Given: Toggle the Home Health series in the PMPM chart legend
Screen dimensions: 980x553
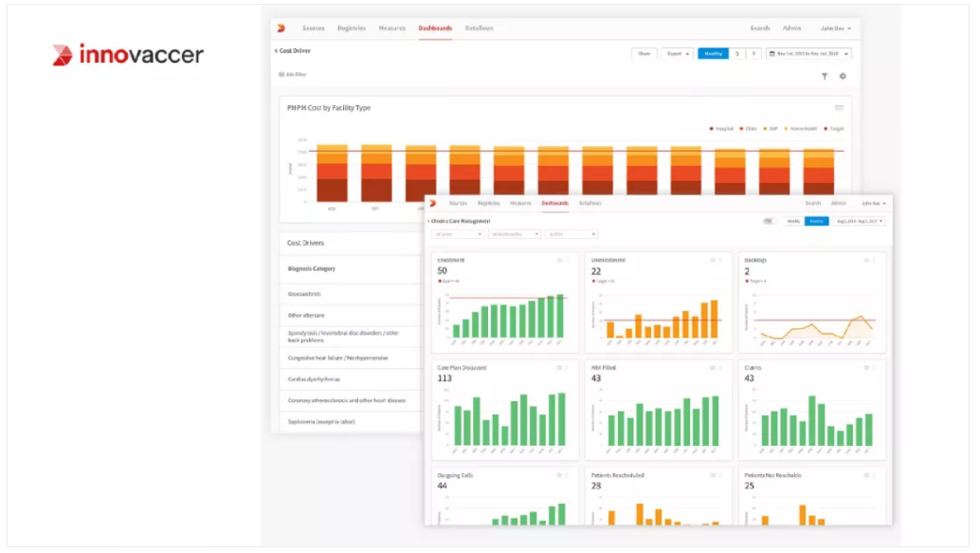Looking at the screenshot, I should (801, 129).
